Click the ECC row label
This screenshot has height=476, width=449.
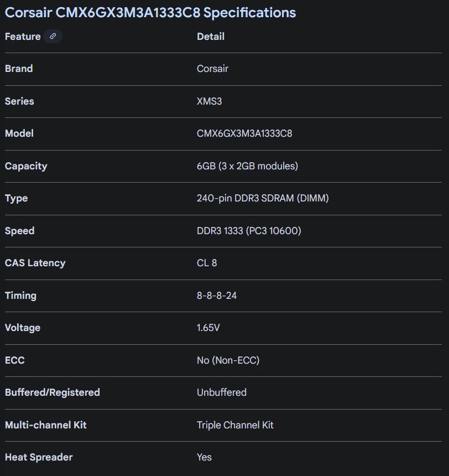[x=15, y=360]
